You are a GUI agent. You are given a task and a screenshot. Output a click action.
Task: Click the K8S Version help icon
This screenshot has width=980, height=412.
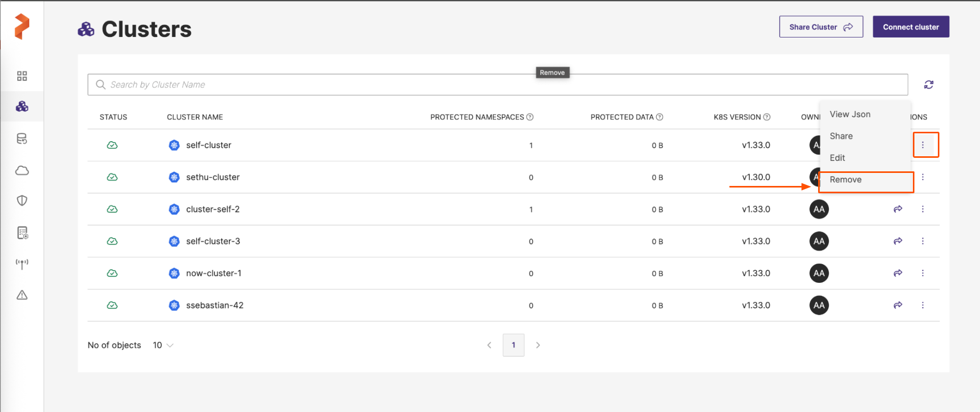pyautogui.click(x=767, y=117)
